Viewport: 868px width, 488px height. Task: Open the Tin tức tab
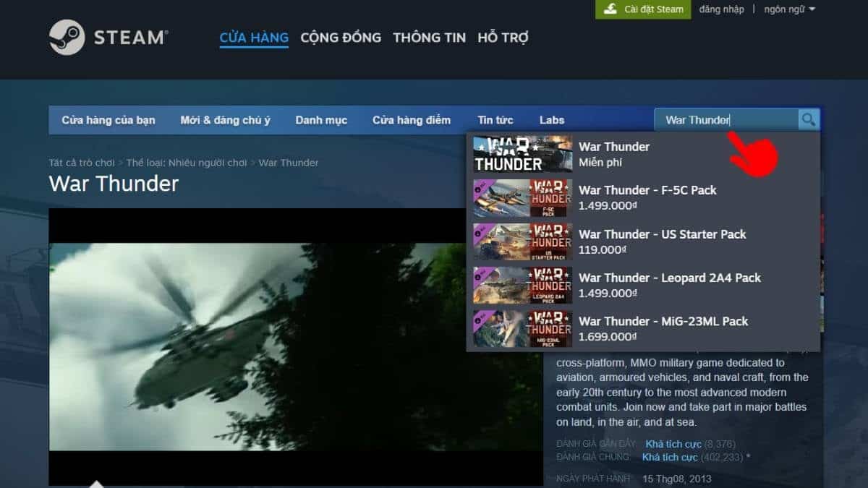coord(495,120)
